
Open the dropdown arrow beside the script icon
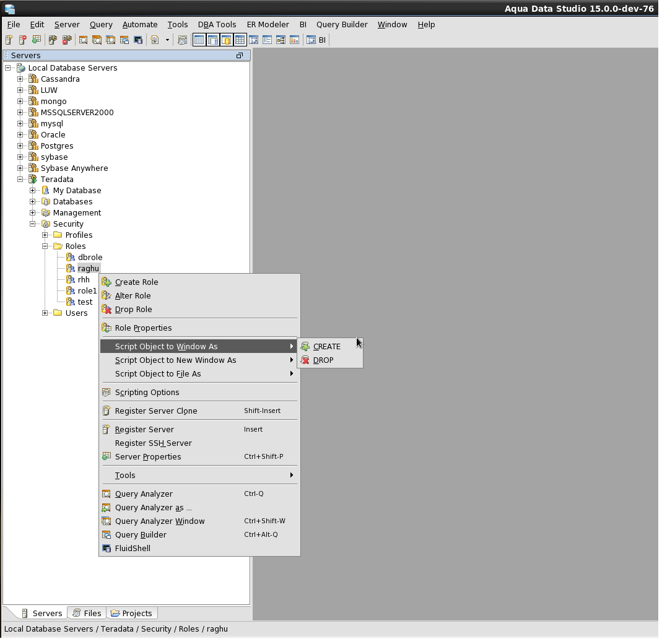(168, 40)
